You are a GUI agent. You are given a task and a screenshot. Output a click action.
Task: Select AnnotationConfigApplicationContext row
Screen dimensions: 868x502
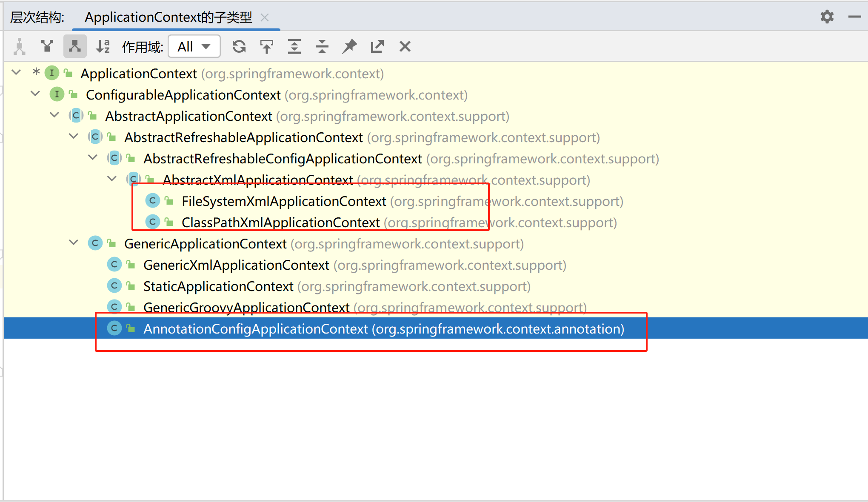pyautogui.click(x=436, y=328)
